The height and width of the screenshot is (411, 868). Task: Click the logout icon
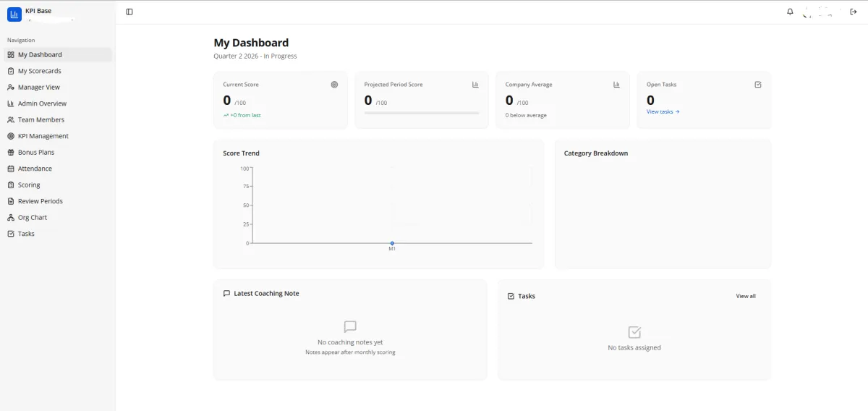click(x=854, y=12)
